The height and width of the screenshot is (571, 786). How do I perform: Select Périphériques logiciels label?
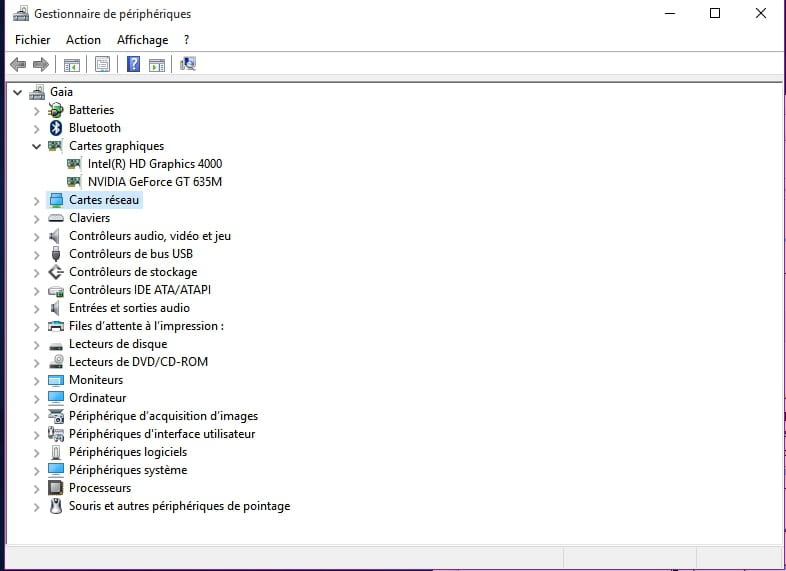[x=128, y=452]
